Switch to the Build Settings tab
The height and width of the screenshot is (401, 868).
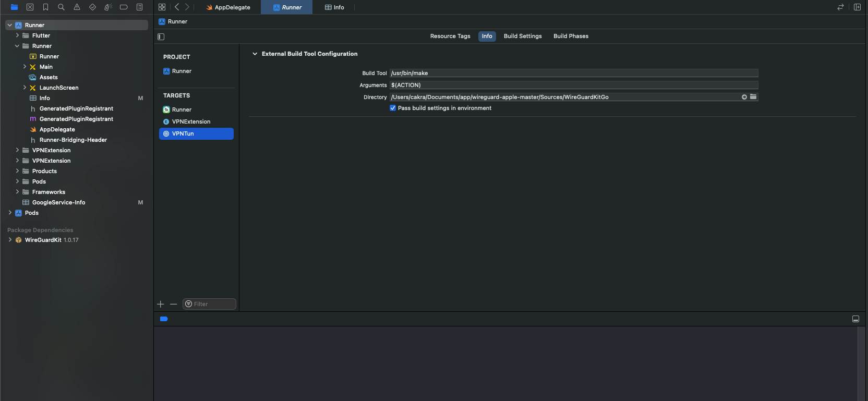pos(522,36)
